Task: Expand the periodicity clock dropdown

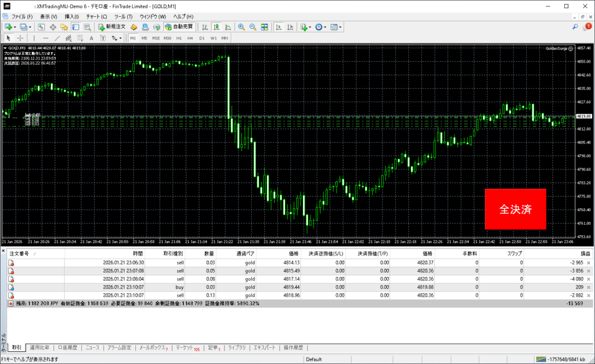Action: click(x=325, y=27)
